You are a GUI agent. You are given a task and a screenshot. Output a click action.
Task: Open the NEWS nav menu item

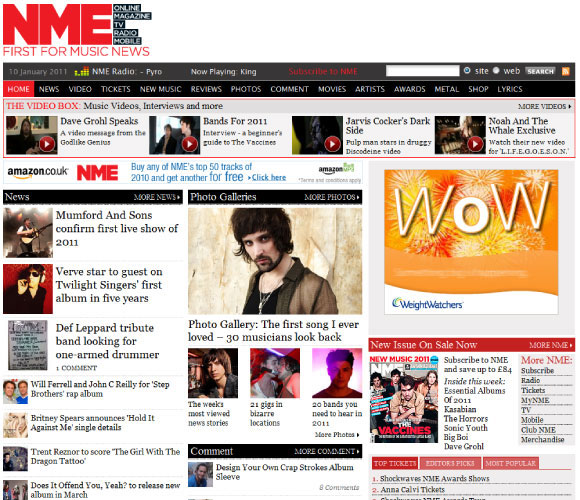point(49,89)
